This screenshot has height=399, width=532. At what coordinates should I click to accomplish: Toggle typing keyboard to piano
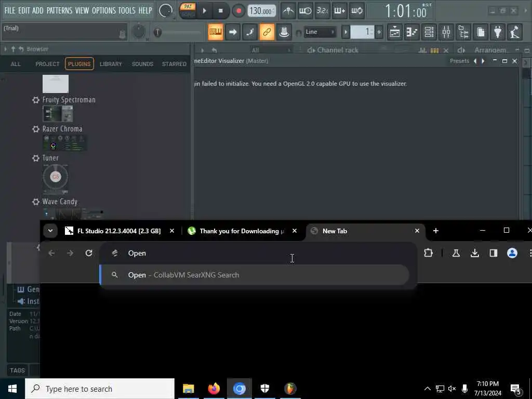click(x=216, y=32)
